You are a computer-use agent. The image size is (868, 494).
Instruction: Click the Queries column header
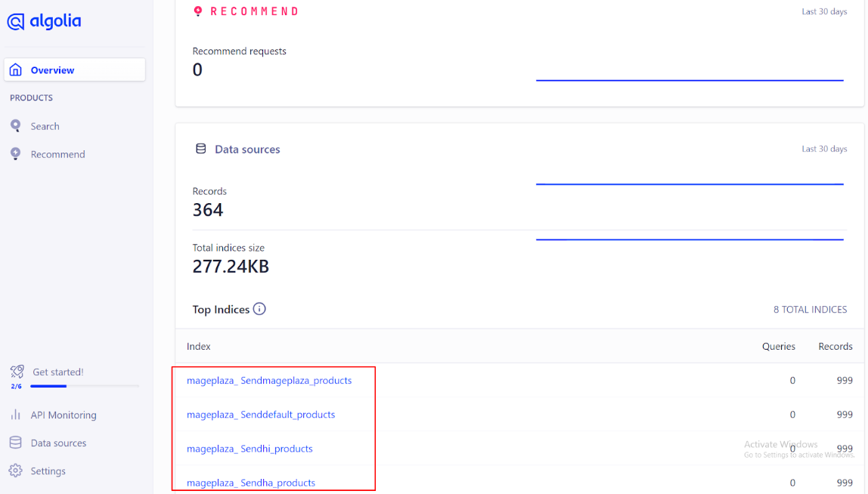point(778,347)
